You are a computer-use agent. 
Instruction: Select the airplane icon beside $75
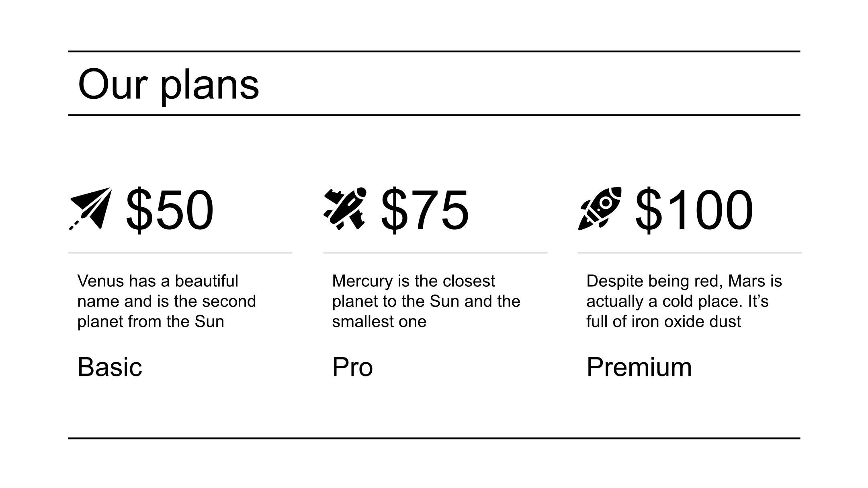(345, 208)
